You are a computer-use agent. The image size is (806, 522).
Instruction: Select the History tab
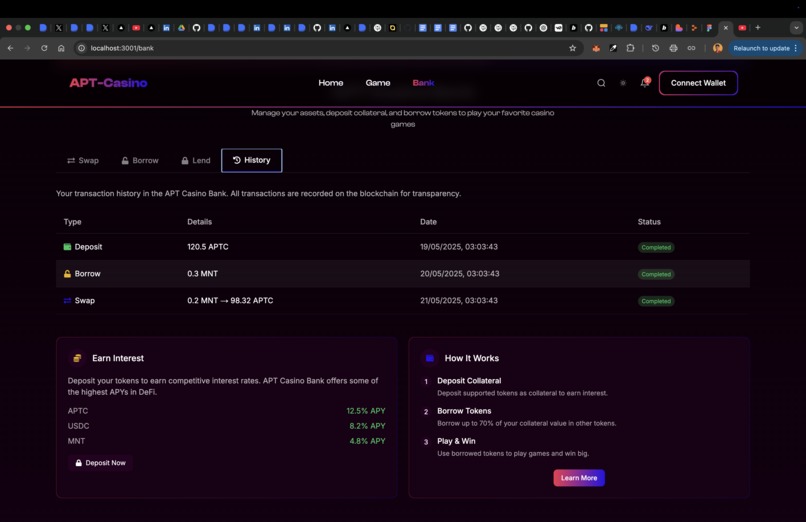click(x=251, y=160)
